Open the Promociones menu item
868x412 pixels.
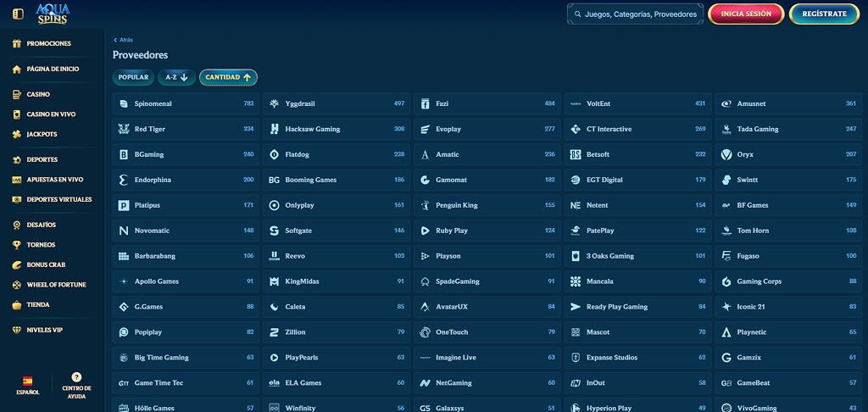pyautogui.click(x=48, y=44)
